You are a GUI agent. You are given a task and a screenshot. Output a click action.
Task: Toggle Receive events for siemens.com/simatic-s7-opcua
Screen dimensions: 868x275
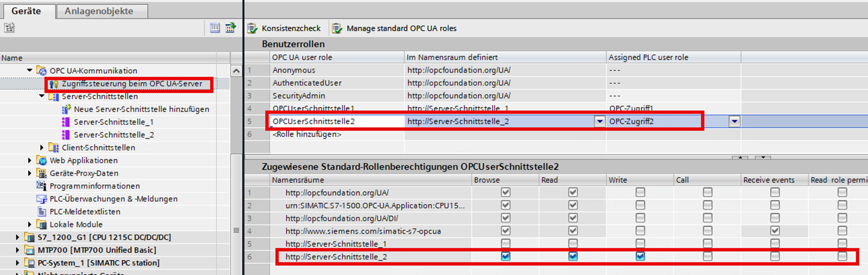point(774,231)
